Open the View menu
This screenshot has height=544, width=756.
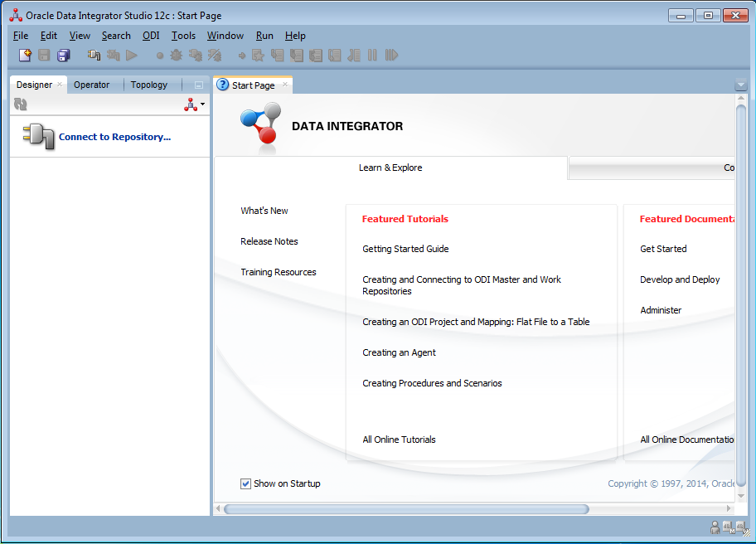pos(80,36)
